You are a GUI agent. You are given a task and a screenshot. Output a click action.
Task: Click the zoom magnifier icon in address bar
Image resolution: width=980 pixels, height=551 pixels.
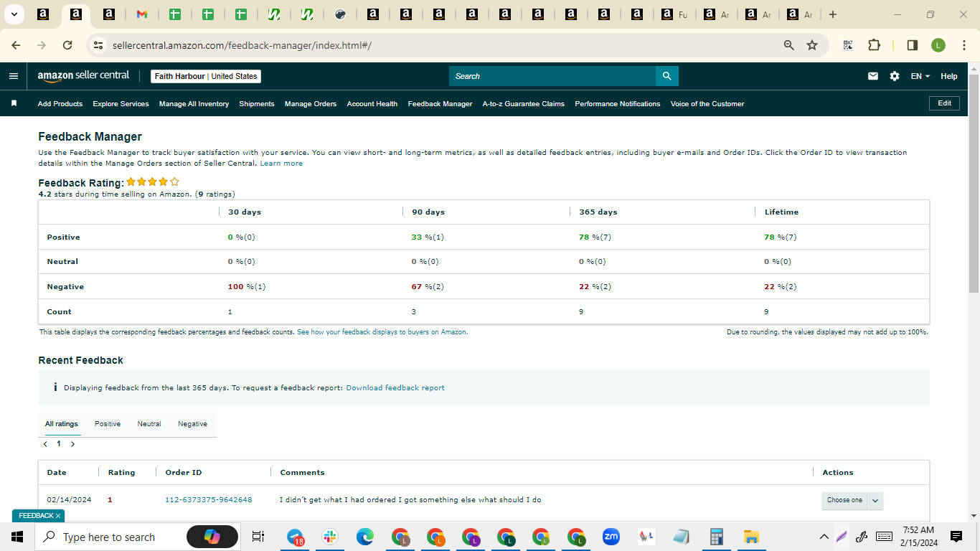789,45
